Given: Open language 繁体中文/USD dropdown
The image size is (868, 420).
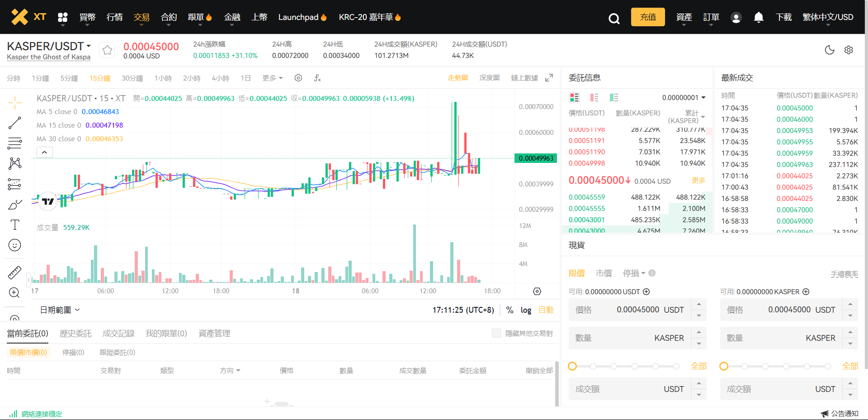Looking at the screenshot, I should pos(828,17).
